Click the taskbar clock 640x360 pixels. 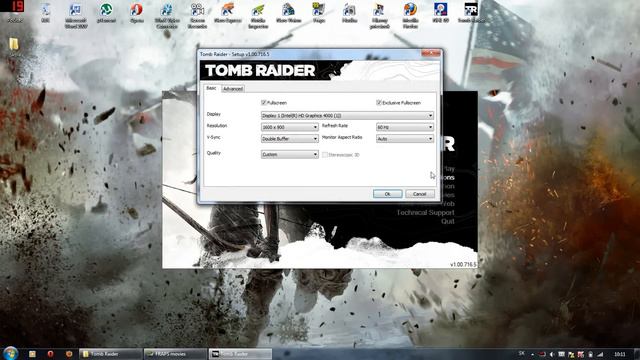click(x=619, y=354)
